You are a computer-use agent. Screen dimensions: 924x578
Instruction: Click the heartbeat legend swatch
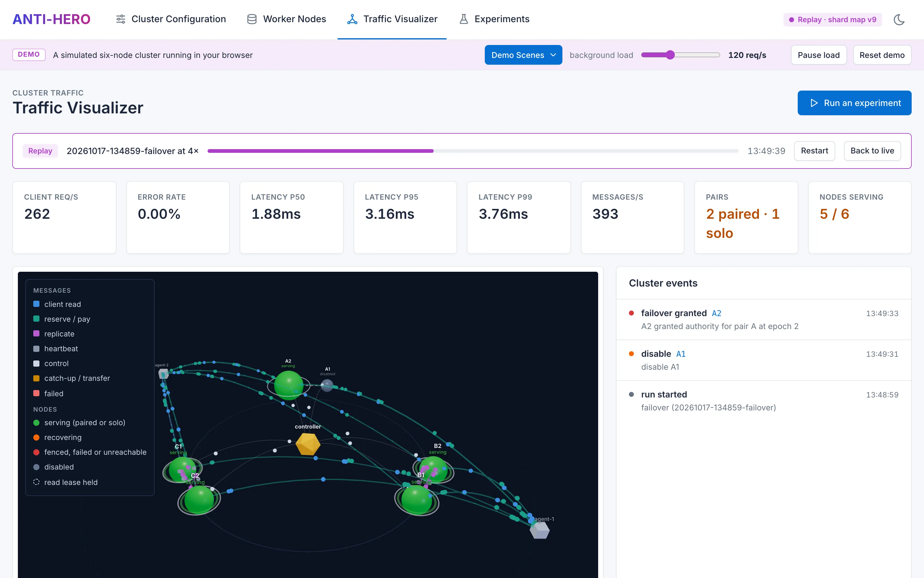click(36, 349)
